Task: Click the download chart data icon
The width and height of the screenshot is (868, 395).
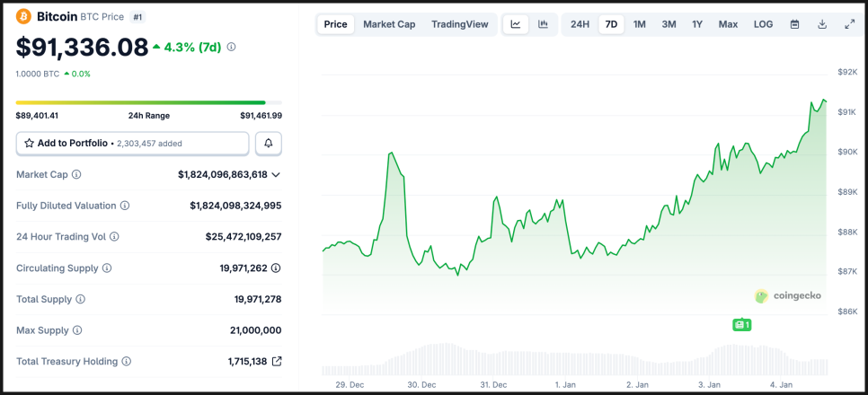Action: (x=822, y=24)
